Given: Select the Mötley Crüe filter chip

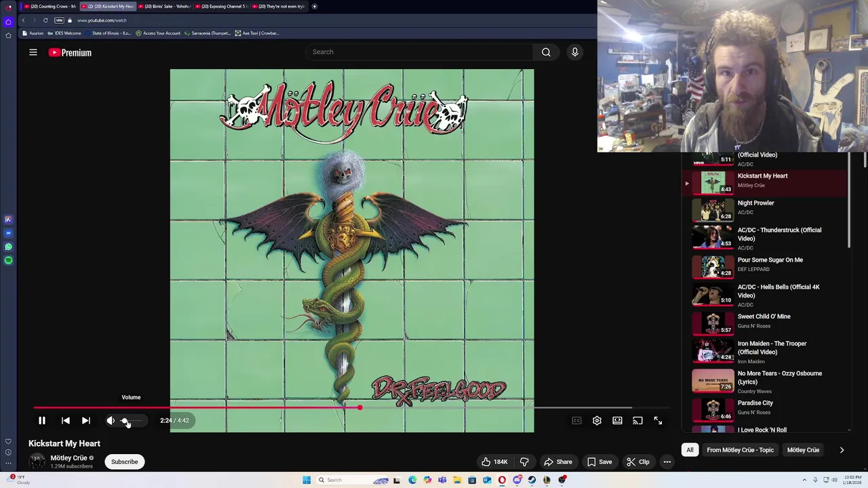Looking at the screenshot, I should click(x=803, y=450).
